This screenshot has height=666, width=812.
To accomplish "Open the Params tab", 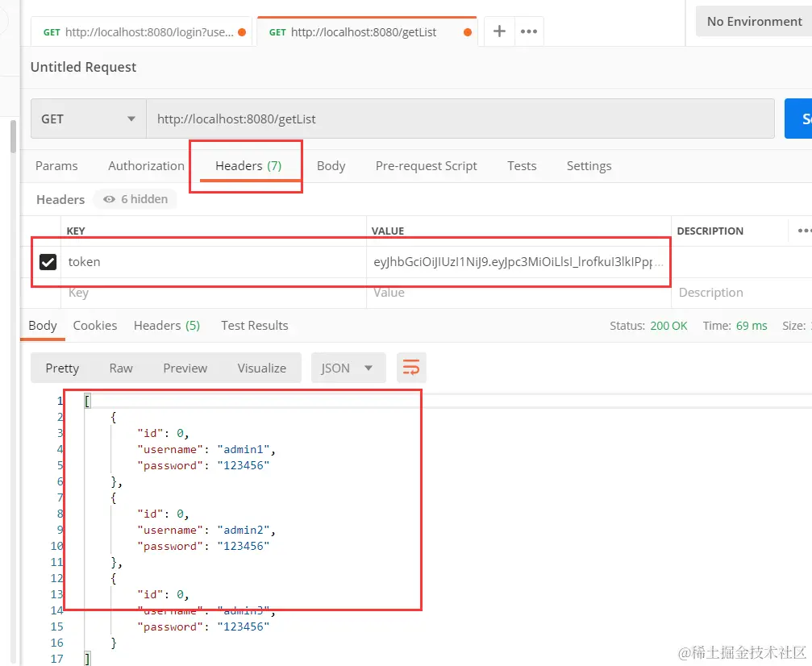I will (x=56, y=166).
